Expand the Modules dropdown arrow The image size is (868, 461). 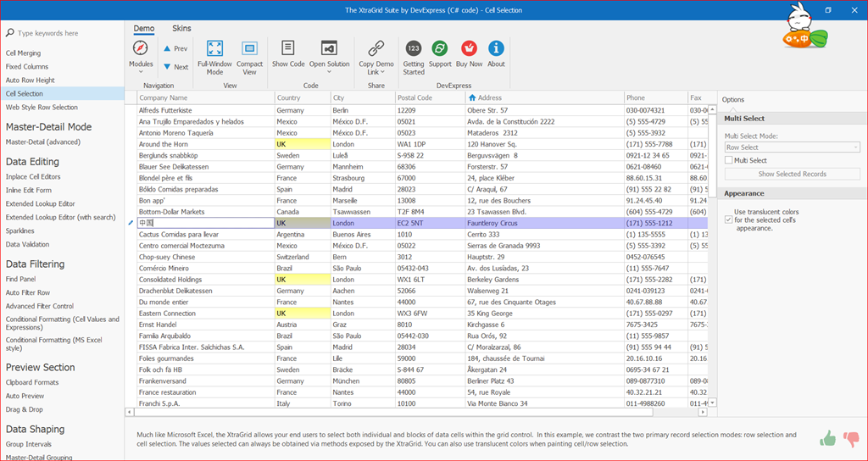click(141, 71)
